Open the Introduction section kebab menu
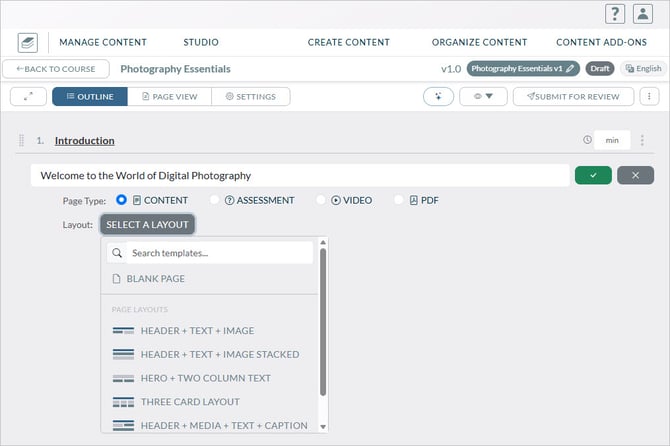This screenshot has width=670, height=446. click(642, 140)
